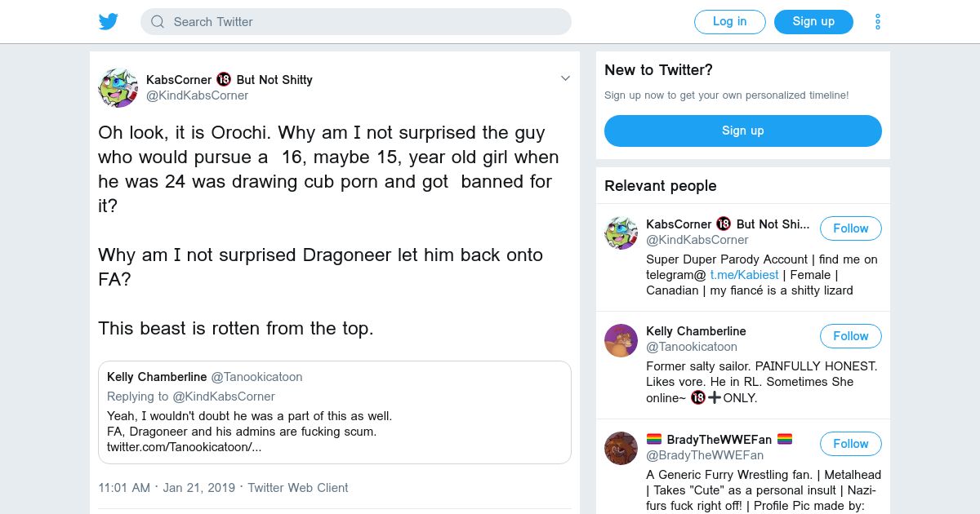Click the search magnifier icon
The image size is (980, 514).
[158, 22]
